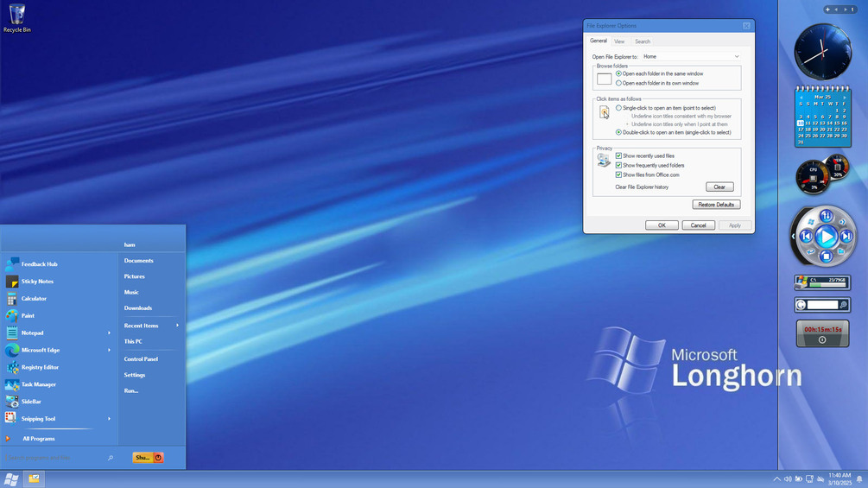Open Control Panel from start menu

(141, 359)
